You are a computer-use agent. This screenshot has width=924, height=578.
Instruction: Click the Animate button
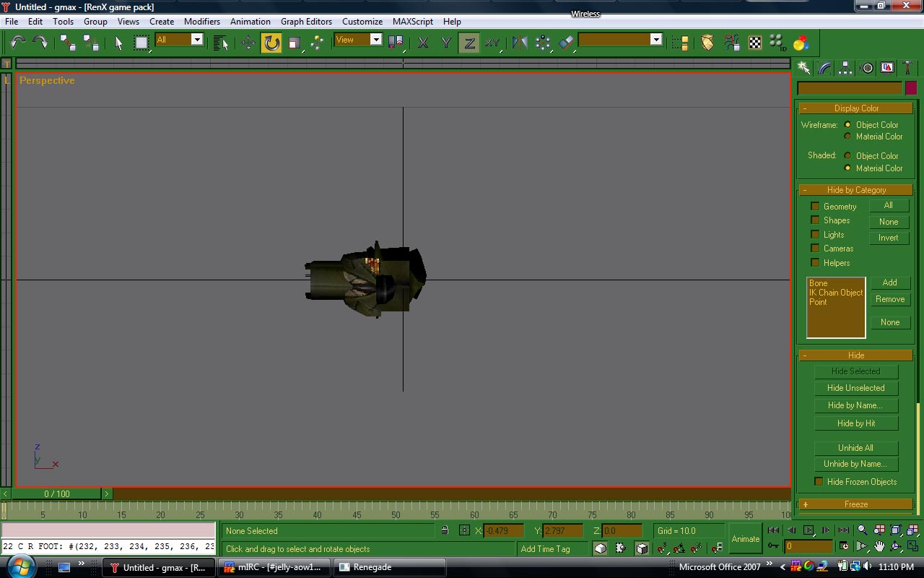(x=745, y=539)
